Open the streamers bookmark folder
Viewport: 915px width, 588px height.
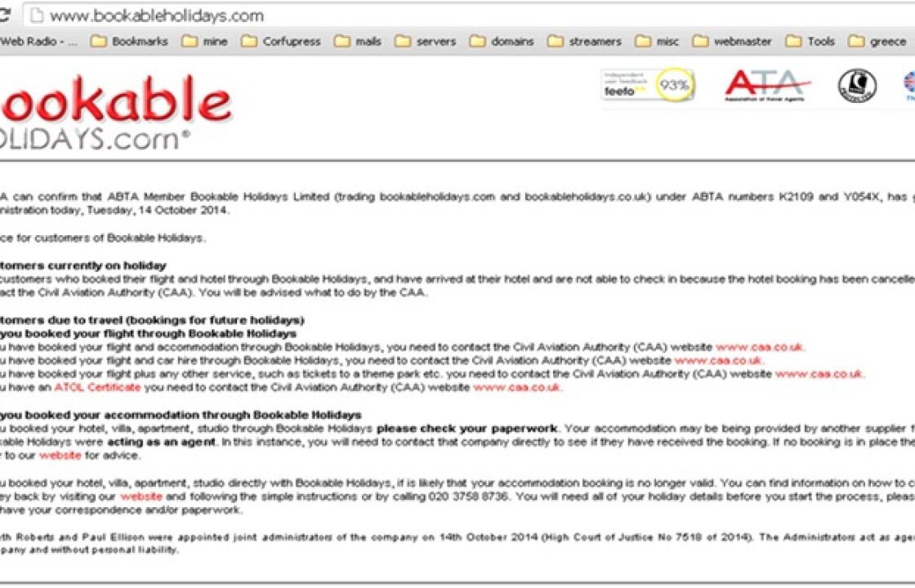[585, 42]
